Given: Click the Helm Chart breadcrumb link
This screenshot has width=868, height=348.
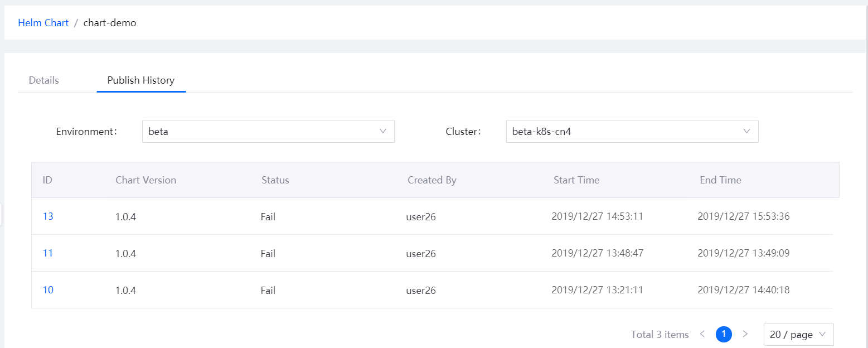Looking at the screenshot, I should pyautogui.click(x=43, y=23).
